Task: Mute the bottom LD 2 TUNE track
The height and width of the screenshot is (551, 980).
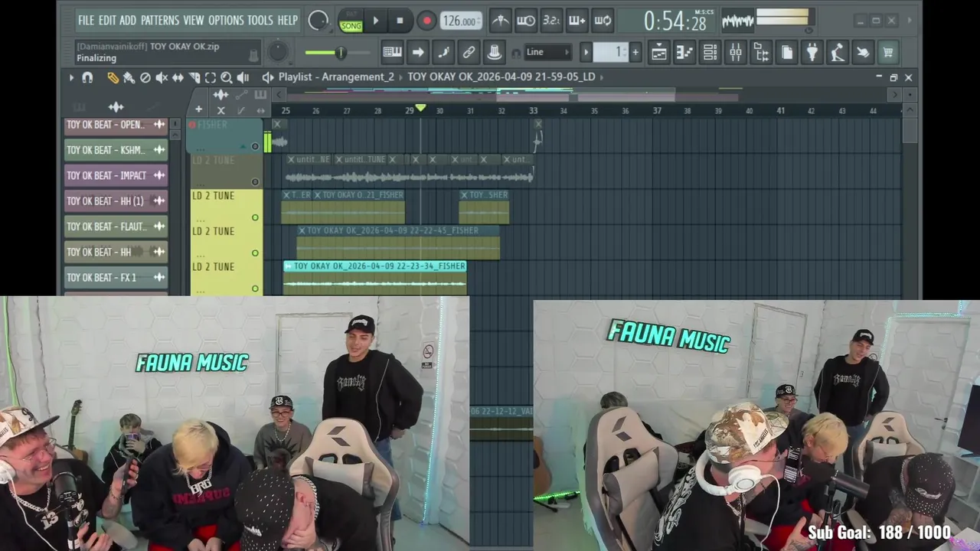Action: coord(255,289)
